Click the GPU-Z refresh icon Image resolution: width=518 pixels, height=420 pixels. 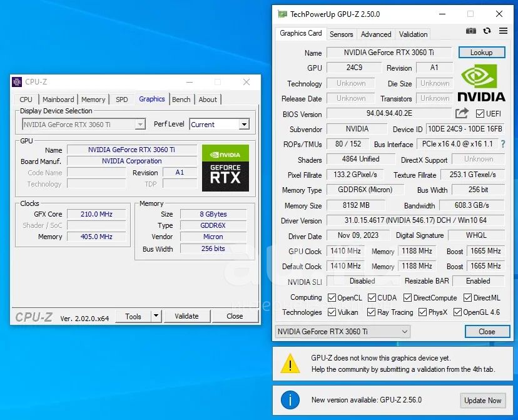pos(487,31)
